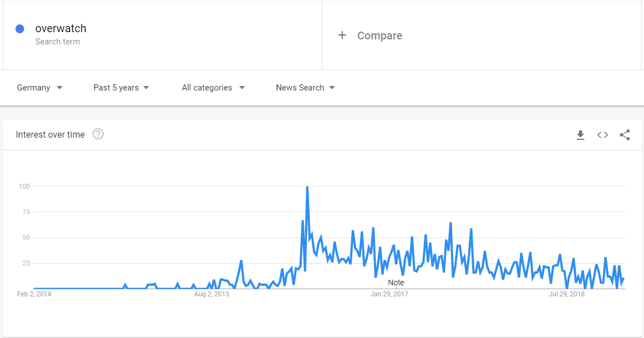Open the Germany region dropdown
The image size is (644, 338).
click(x=39, y=88)
